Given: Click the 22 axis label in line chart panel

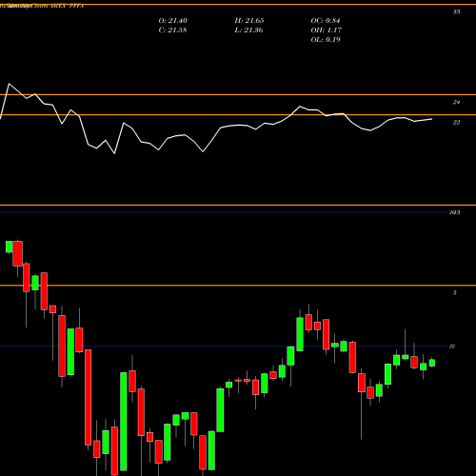Looking at the screenshot, I should point(456,123).
